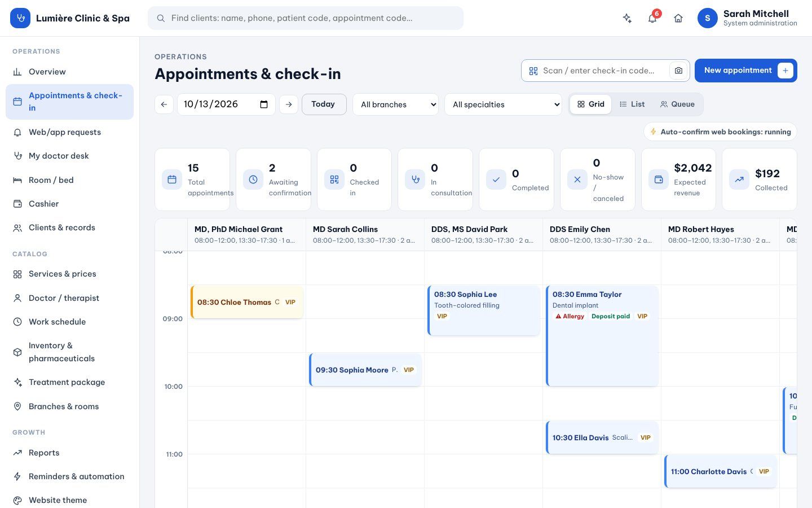Viewport: 812px width, 508px height.
Task: Go to previous day arrow
Action: pyautogui.click(x=164, y=104)
